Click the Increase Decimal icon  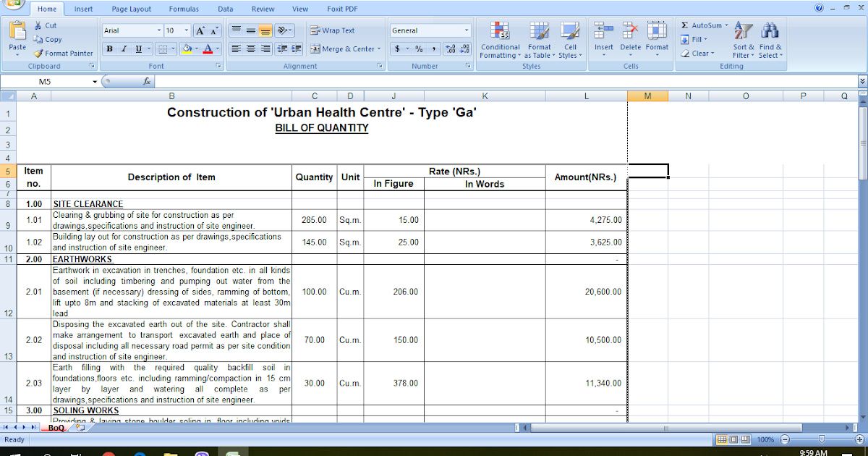pyautogui.click(x=451, y=50)
